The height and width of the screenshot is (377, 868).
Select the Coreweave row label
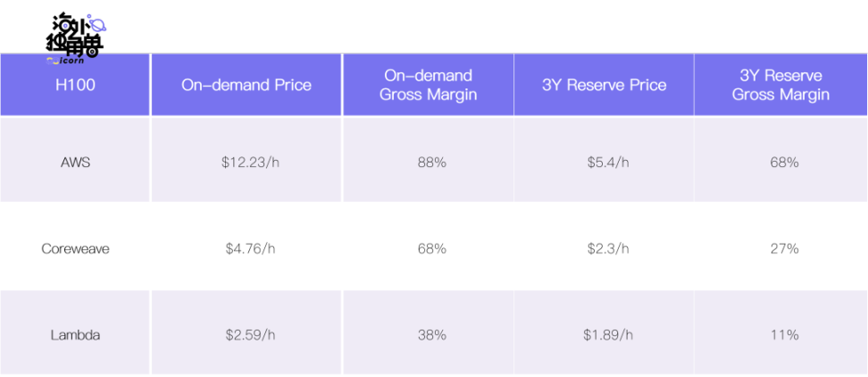(x=75, y=248)
